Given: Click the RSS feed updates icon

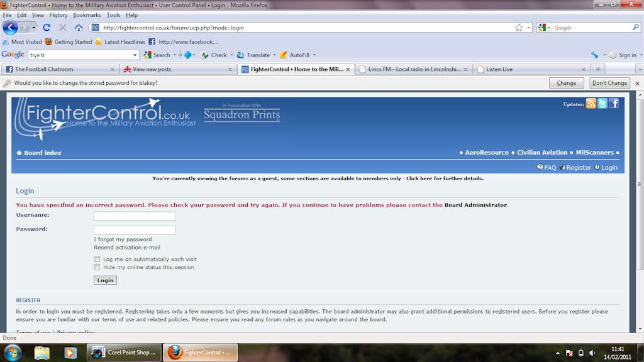Looking at the screenshot, I should (x=591, y=104).
